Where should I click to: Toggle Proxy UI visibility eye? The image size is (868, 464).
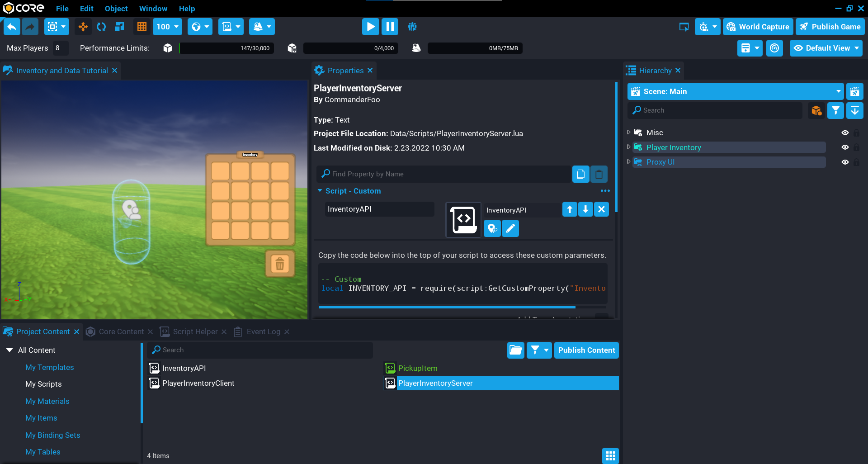pyautogui.click(x=844, y=162)
